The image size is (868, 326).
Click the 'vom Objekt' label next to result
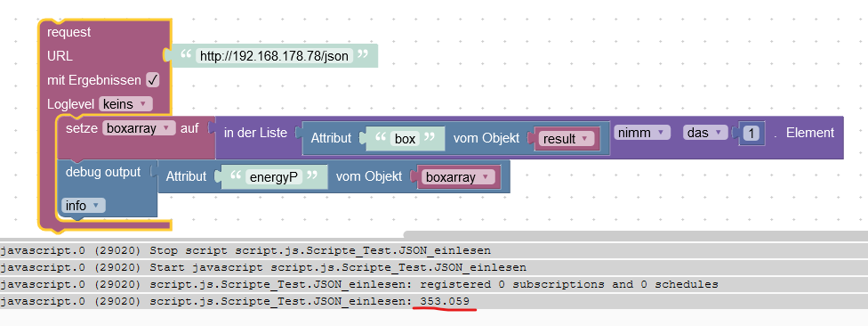coord(486,138)
